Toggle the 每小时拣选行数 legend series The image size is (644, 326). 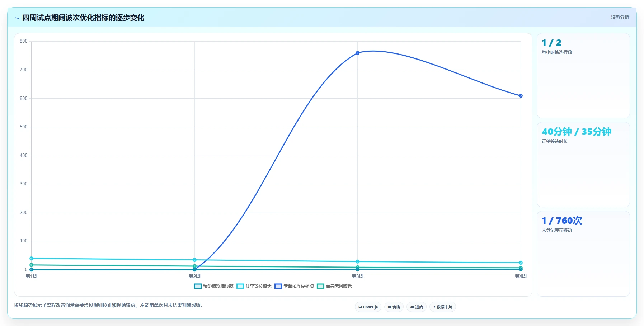214,286
